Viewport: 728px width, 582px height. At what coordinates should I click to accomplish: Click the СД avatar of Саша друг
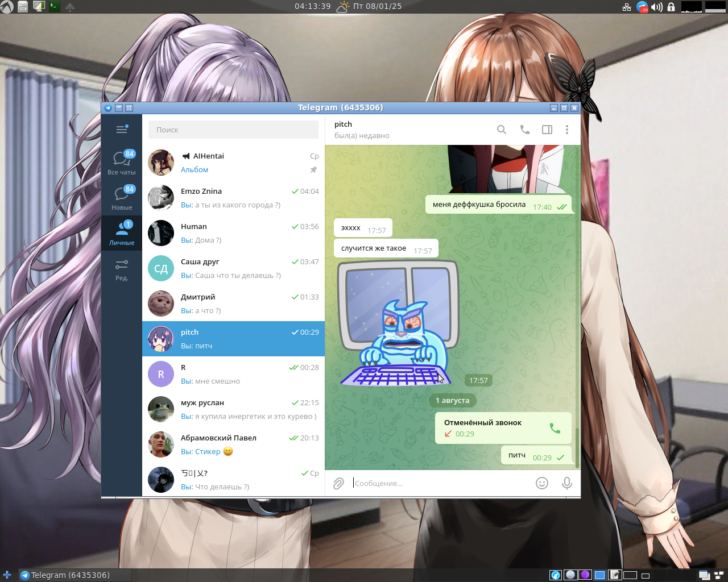click(161, 268)
